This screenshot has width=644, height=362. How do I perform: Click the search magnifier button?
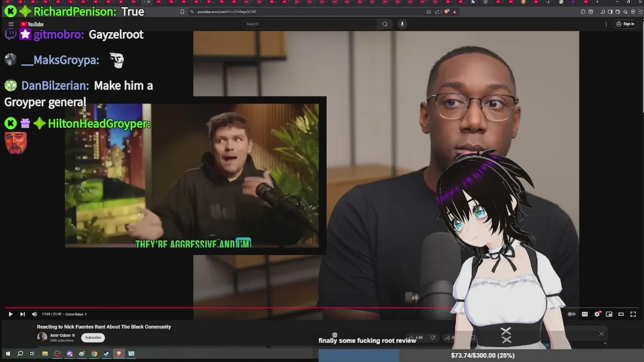[x=385, y=24]
